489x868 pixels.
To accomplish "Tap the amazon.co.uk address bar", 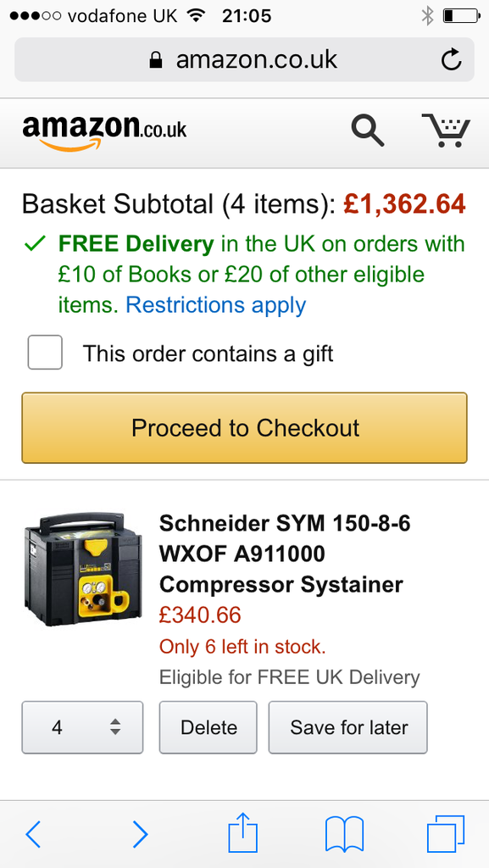I will tap(244, 60).
